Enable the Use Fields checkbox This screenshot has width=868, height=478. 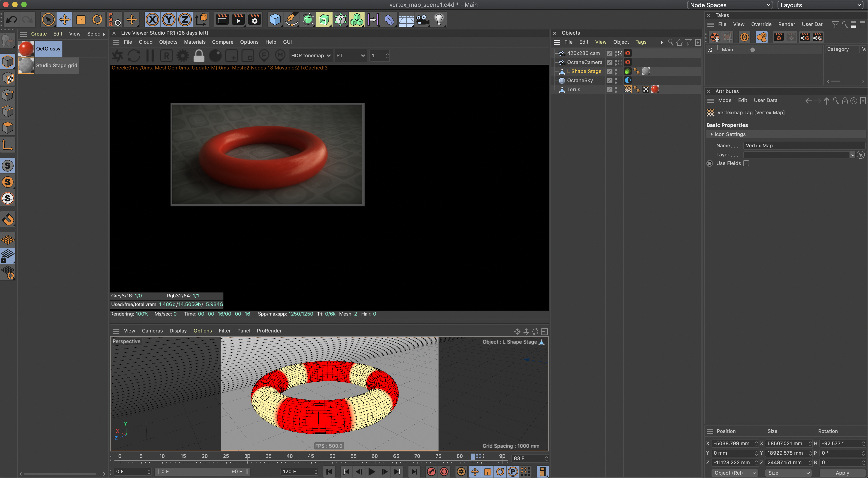746,163
